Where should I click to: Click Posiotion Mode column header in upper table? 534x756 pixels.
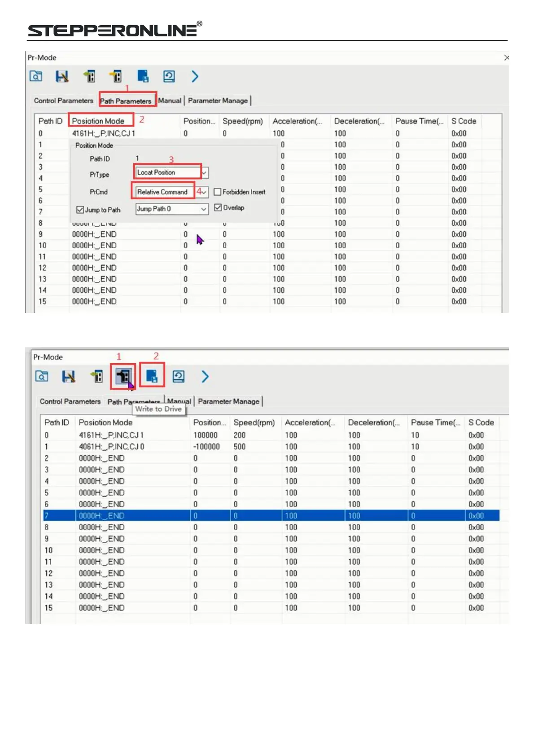click(x=98, y=121)
